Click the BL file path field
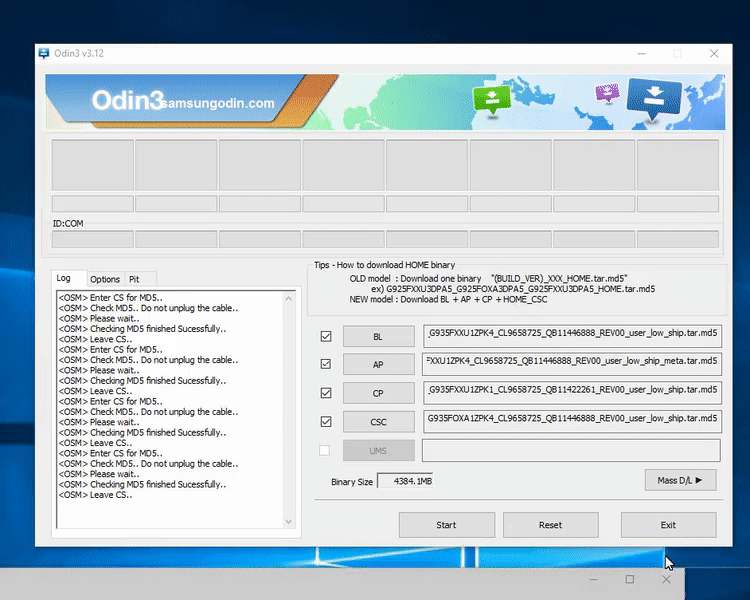The image size is (750, 600). point(572,336)
